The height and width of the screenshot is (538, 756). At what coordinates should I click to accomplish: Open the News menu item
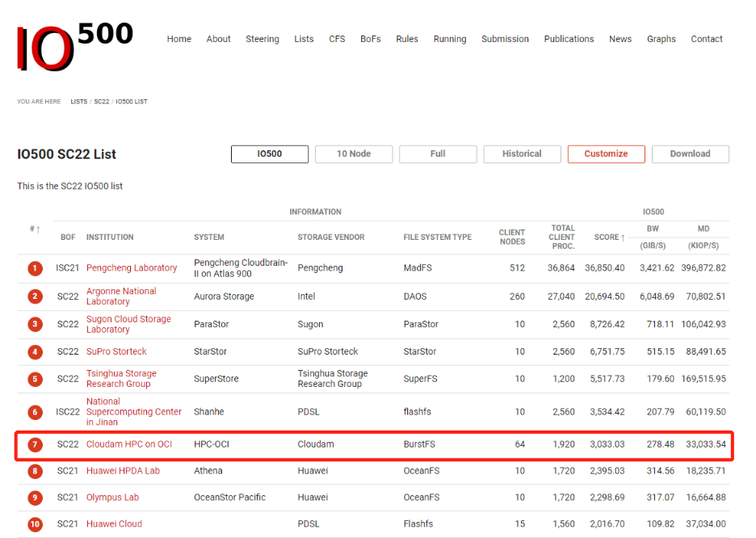tap(620, 39)
